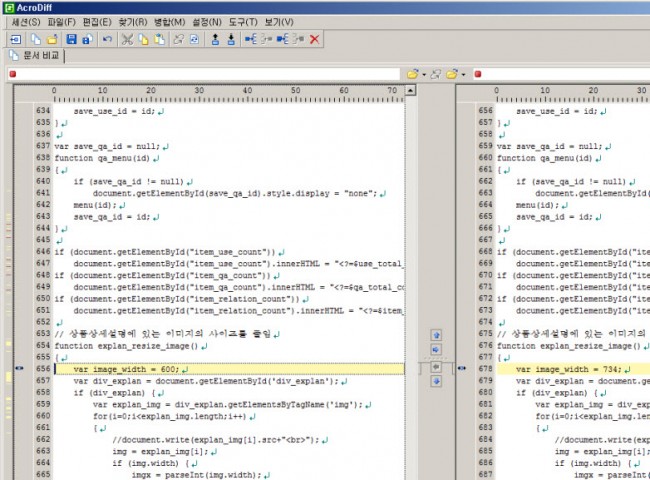This screenshot has width=650, height=480.
Task: Click the red X delete toolbar icon
Action: pos(314,39)
